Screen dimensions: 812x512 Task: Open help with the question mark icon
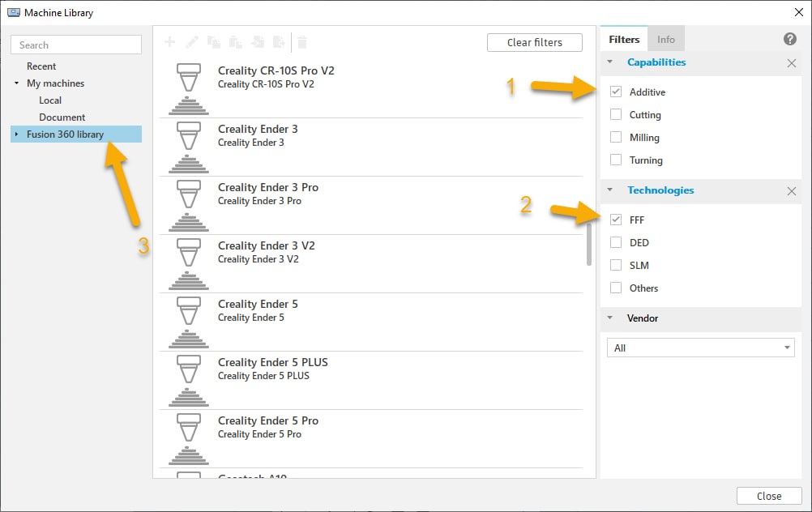790,39
